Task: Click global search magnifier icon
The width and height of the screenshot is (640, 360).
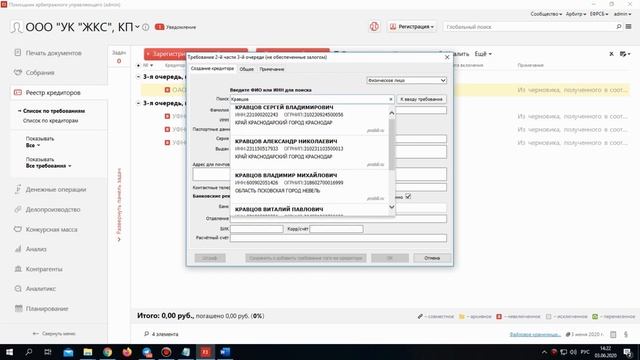Action: pyautogui.click(x=618, y=27)
